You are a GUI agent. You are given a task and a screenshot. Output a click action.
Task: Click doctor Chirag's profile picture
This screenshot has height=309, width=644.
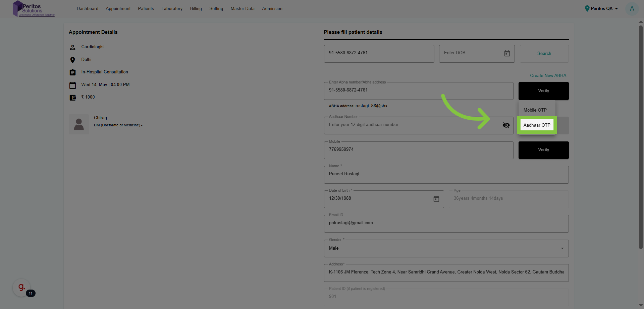[79, 124]
